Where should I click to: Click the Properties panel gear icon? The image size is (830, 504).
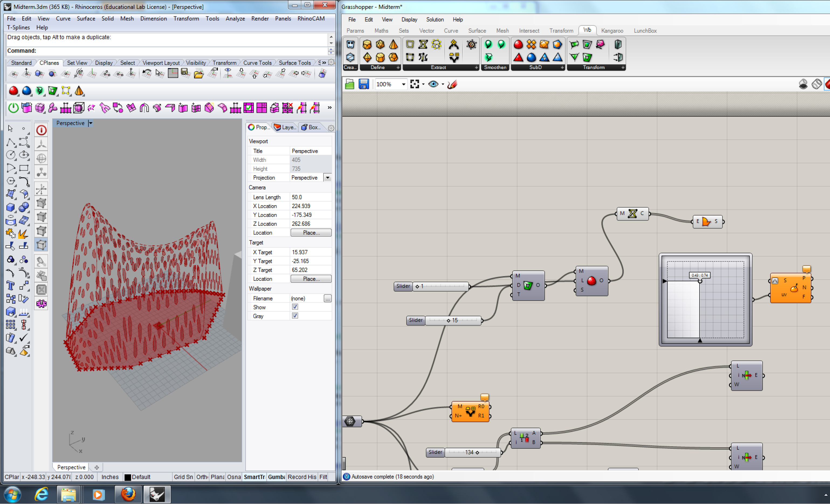point(331,128)
